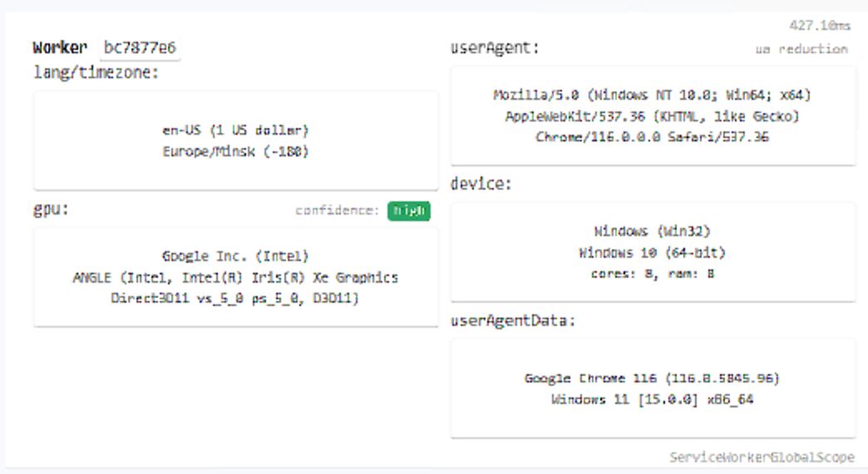Click the Chrome/116.0.0.0 Safari/537.36 line
868x474 pixels.
652,136
